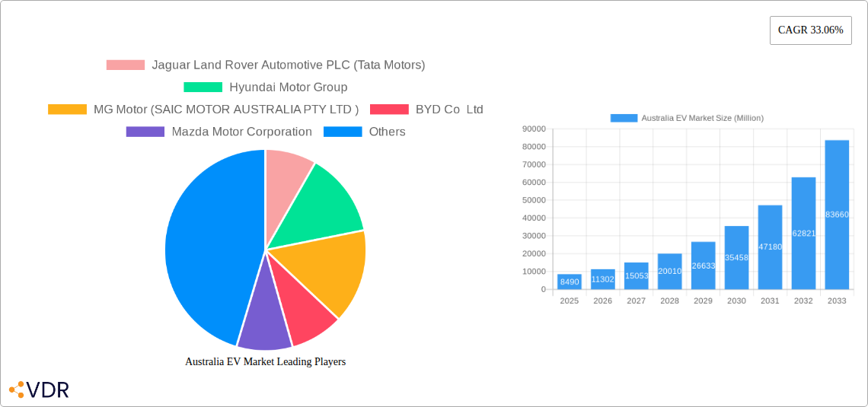This screenshot has width=868, height=407.
Task: Click the 2025 x-axis label
Action: coord(570,300)
